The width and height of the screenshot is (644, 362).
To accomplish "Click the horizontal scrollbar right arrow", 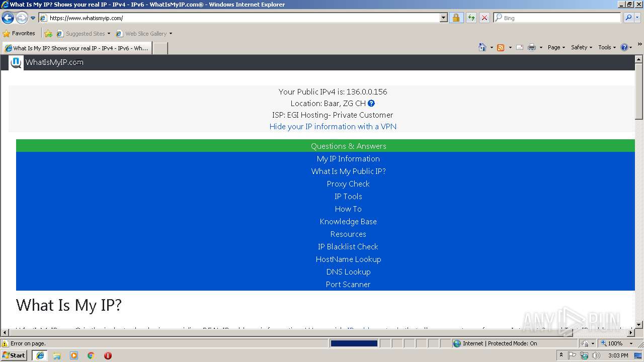I will (631, 333).
